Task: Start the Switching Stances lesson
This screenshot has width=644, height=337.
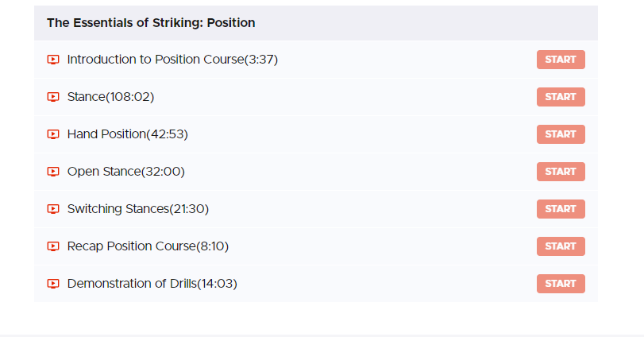Action: pos(561,209)
